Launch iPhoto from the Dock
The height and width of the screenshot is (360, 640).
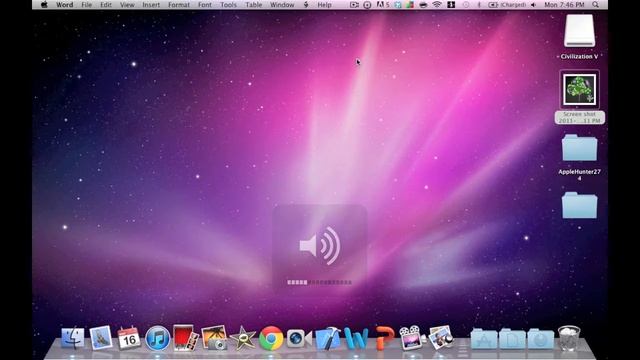click(x=214, y=338)
